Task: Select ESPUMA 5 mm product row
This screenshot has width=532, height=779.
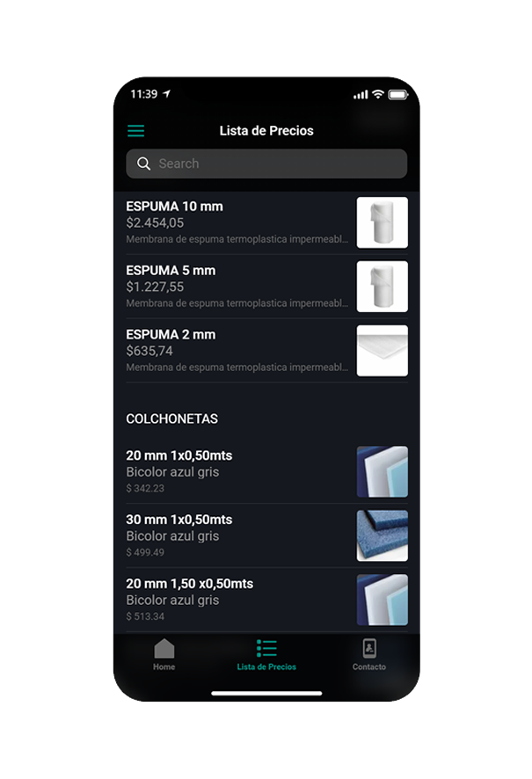Action: pos(266,287)
